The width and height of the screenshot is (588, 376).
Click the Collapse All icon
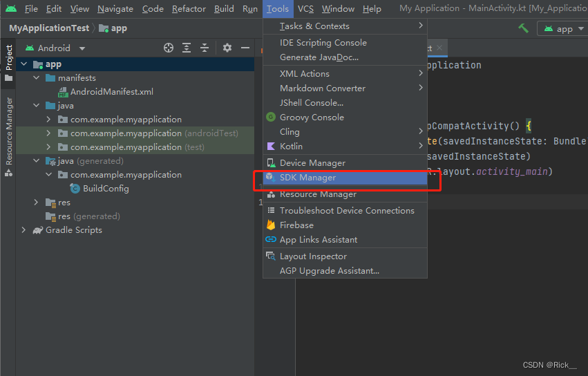coord(205,48)
